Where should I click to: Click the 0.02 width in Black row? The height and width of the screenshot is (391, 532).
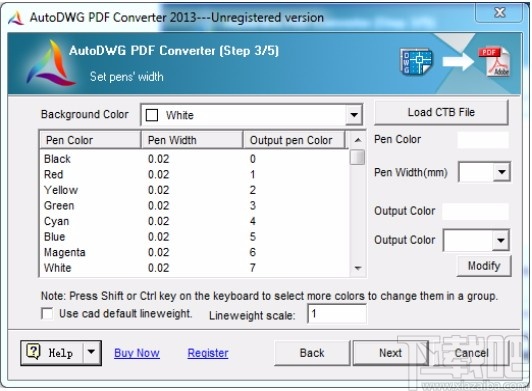[x=158, y=159]
